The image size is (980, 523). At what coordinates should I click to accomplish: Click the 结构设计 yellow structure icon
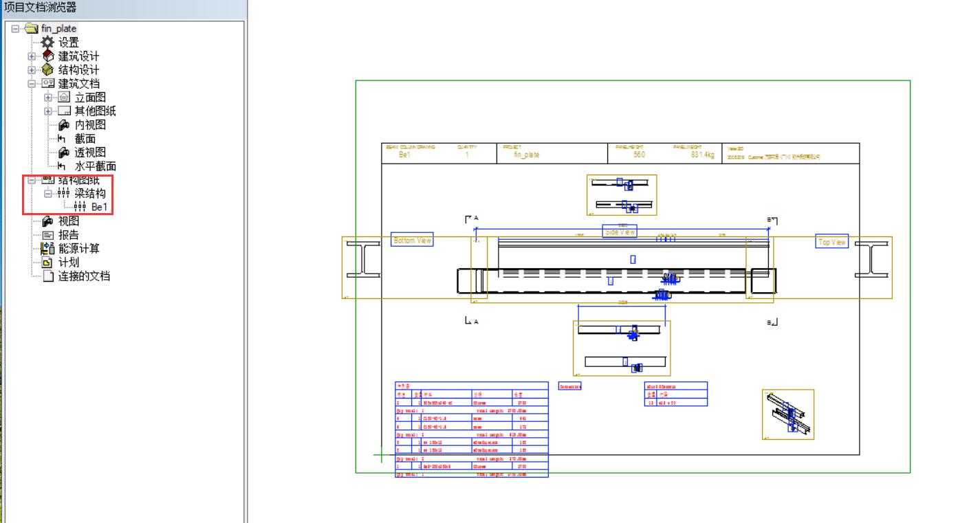(48, 70)
